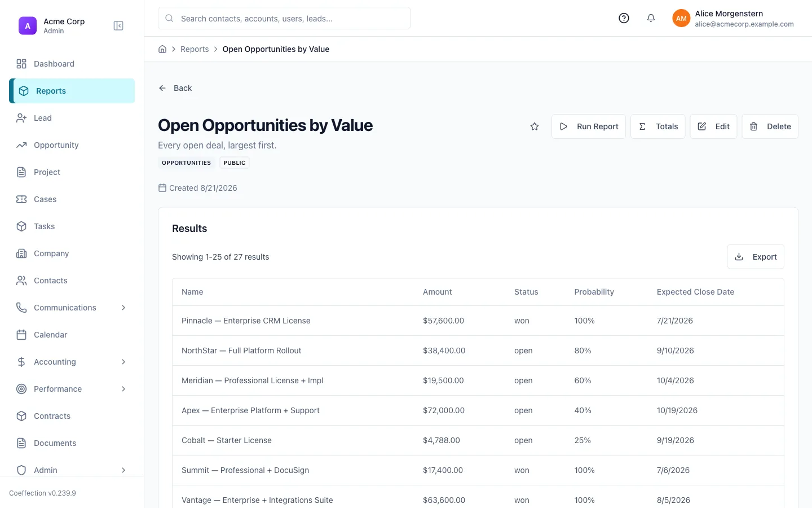Click the Acme Corp logo badge

28,26
